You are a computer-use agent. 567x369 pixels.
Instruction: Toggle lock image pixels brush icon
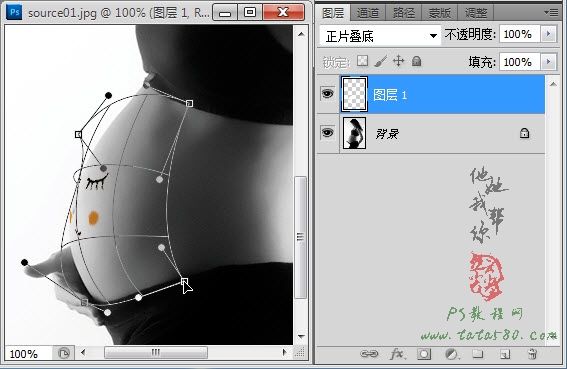click(x=380, y=61)
